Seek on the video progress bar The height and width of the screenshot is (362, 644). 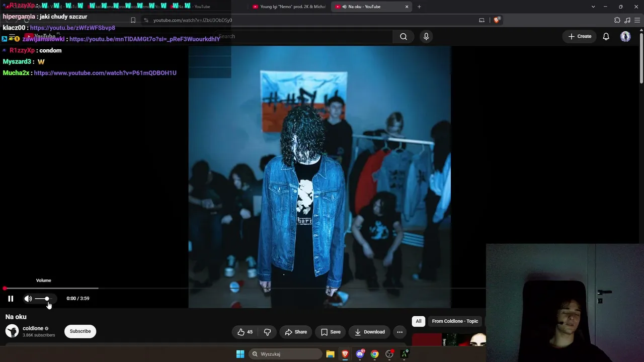pyautogui.click(x=243, y=288)
